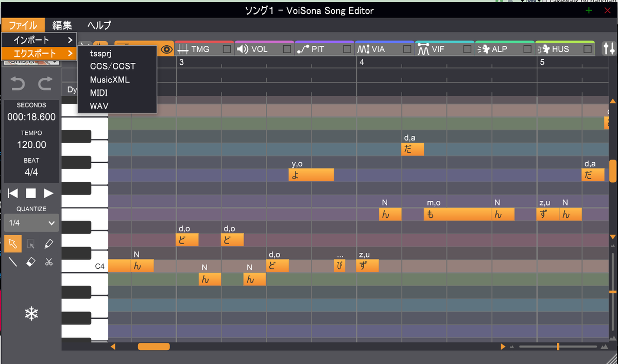The height and width of the screenshot is (364, 618).
Task: Click the horizontal scrollbar left arrow
Action: pos(113,346)
